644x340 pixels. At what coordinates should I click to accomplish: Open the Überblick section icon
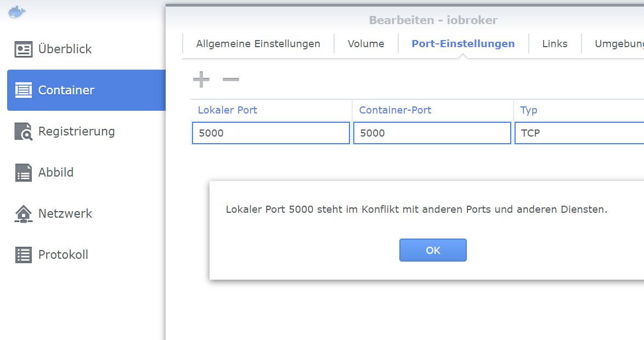click(x=24, y=49)
